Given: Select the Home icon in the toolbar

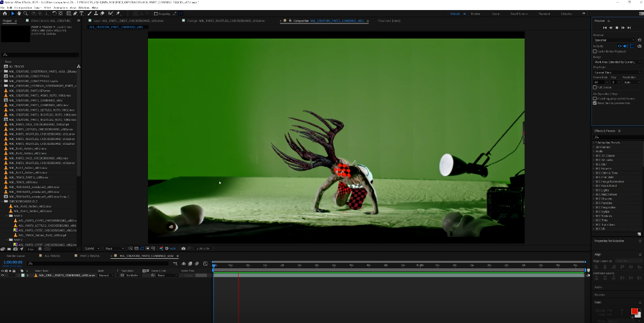Looking at the screenshot, I should 5,13.
